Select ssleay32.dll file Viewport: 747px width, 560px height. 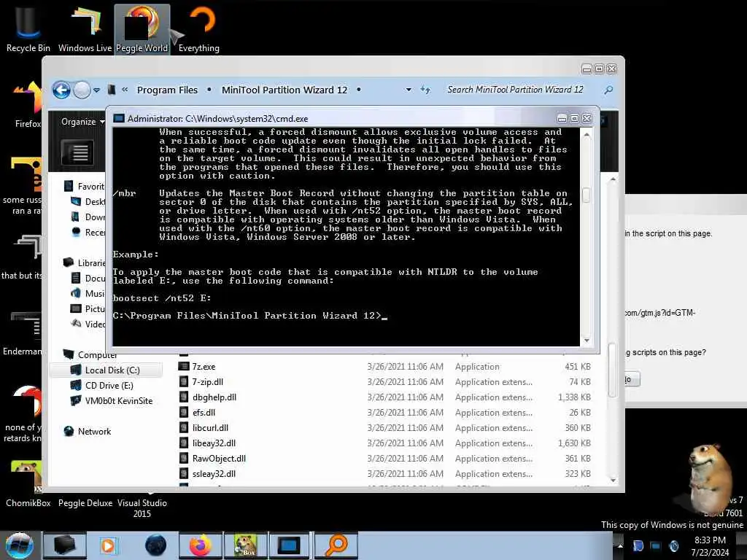[214, 473]
